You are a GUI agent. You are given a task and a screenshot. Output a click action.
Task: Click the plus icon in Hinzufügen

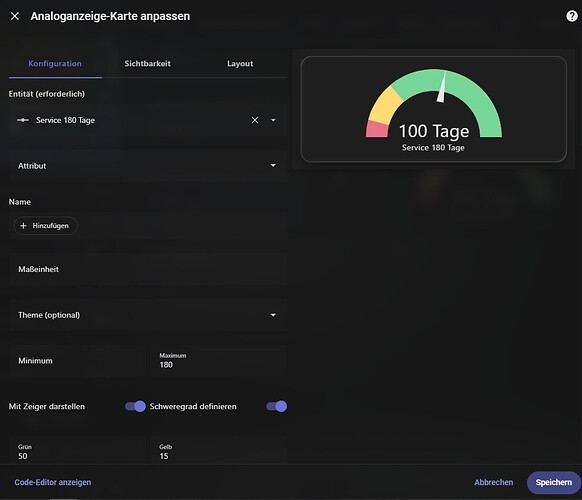(x=23, y=226)
